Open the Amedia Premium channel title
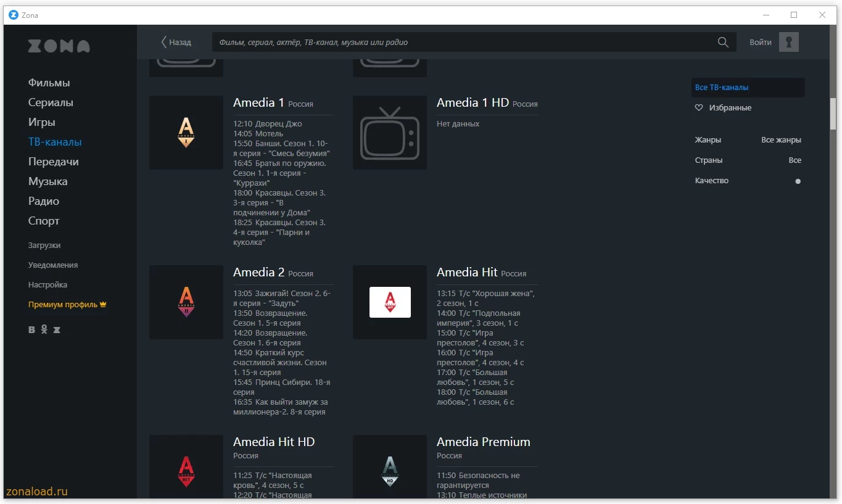 tap(484, 442)
